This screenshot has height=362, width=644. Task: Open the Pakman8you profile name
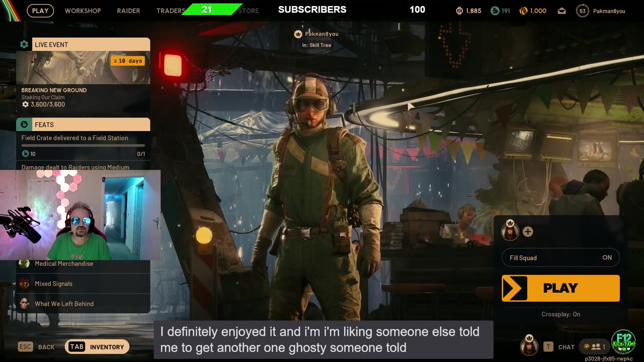coord(610,11)
